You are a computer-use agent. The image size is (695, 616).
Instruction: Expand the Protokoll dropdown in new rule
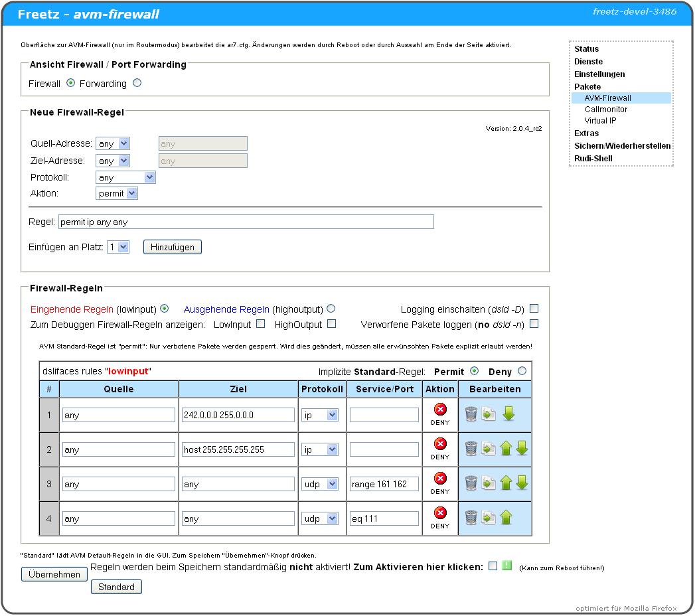point(125,177)
